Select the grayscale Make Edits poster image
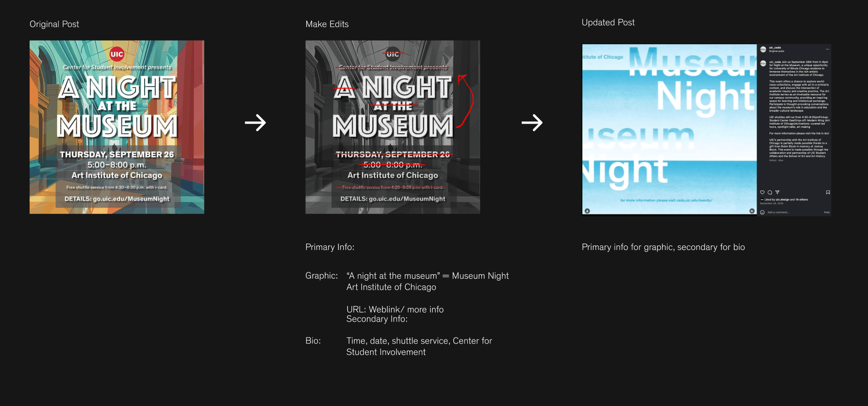This screenshot has width=868, height=406. click(x=392, y=127)
